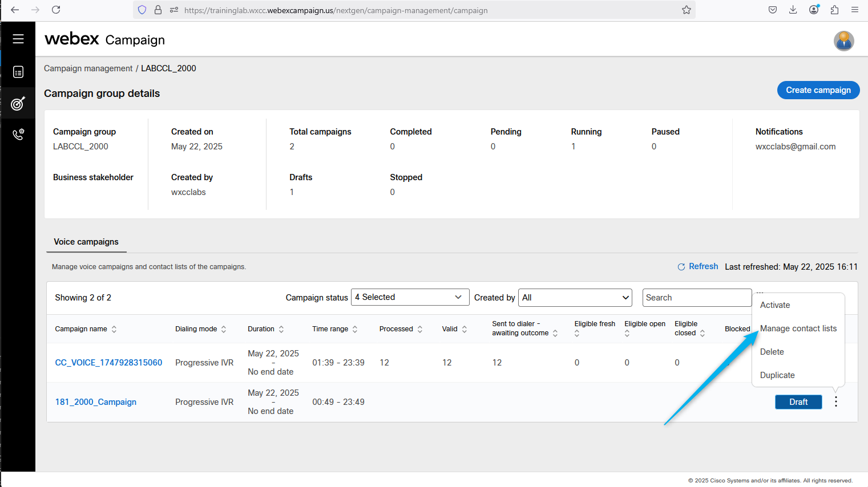Choose Manage contact lists from menu

798,328
